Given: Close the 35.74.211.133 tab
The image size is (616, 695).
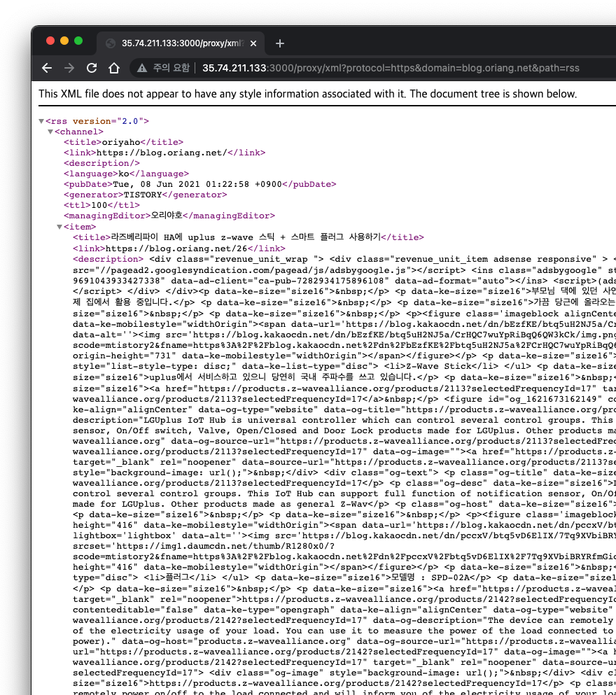Looking at the screenshot, I should tap(253, 43).
